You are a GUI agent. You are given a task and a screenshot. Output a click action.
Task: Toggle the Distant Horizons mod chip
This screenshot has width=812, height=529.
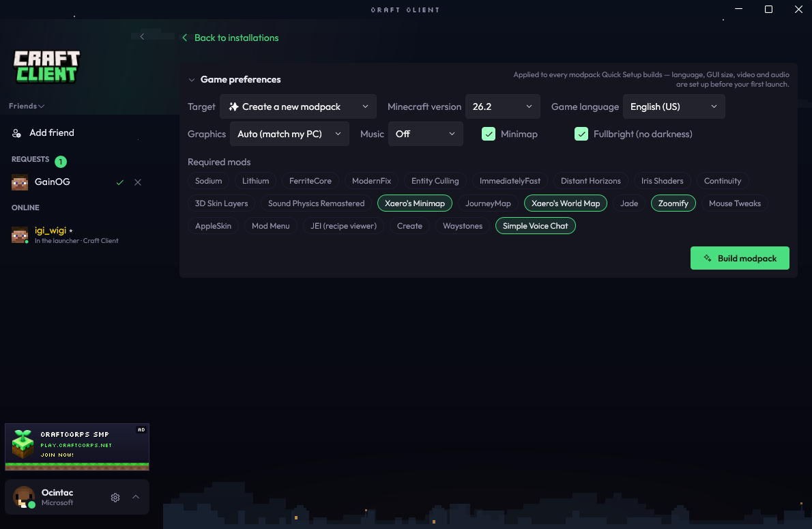pyautogui.click(x=590, y=181)
